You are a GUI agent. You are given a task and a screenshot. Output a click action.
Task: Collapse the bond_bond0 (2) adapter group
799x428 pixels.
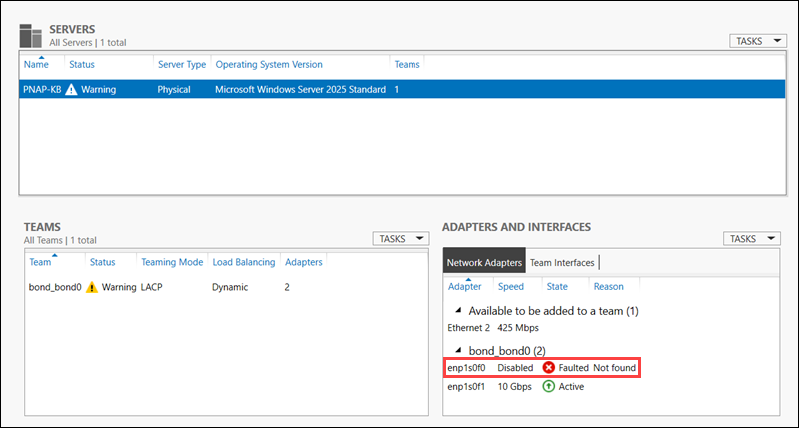pos(458,350)
